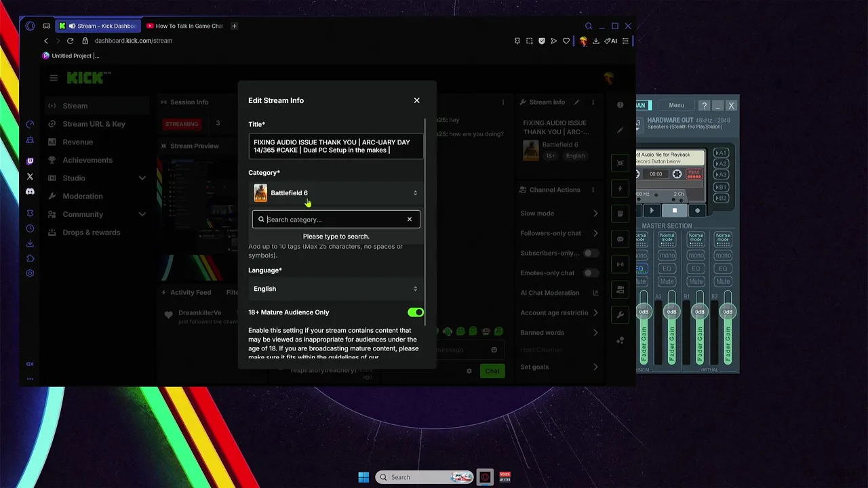Open Moderation in Kick sidebar

click(x=98, y=197)
